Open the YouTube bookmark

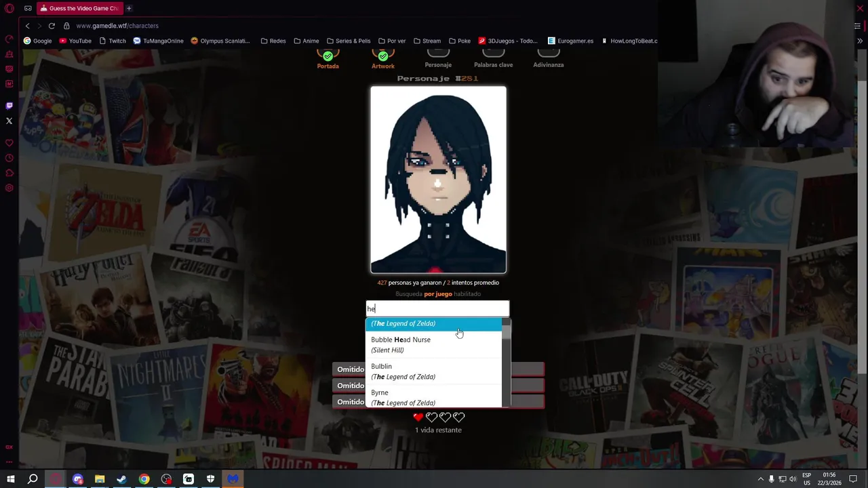pos(75,41)
